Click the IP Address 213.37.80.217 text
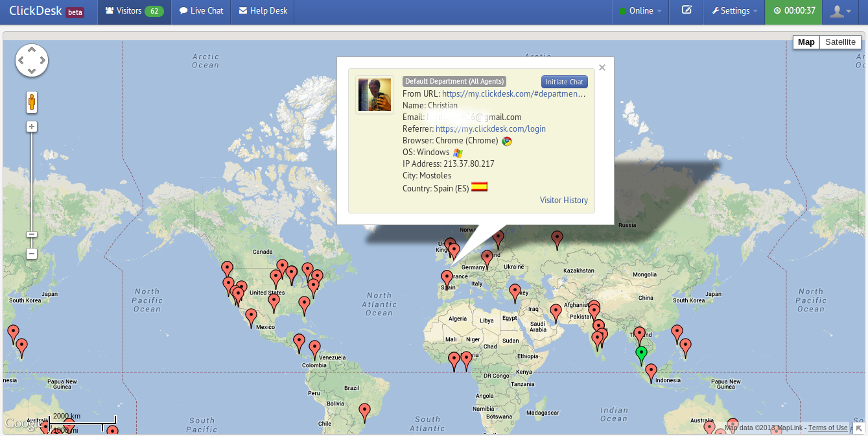The height and width of the screenshot is (436, 868). point(448,164)
